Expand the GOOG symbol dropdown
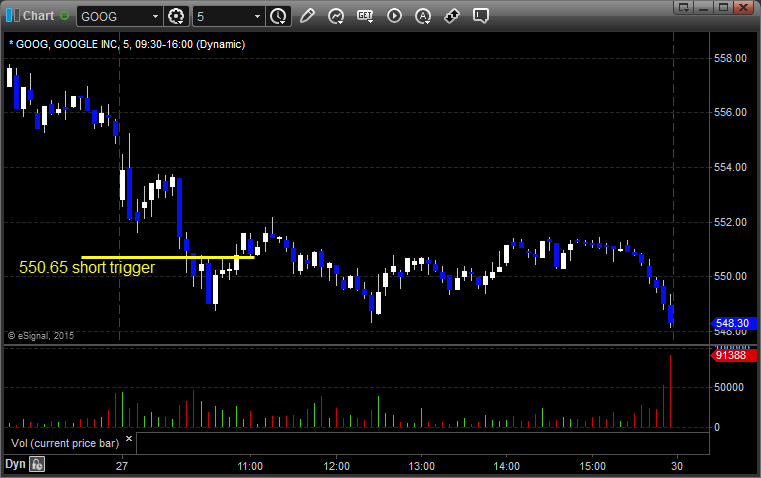Image resolution: width=761 pixels, height=478 pixels. click(154, 16)
